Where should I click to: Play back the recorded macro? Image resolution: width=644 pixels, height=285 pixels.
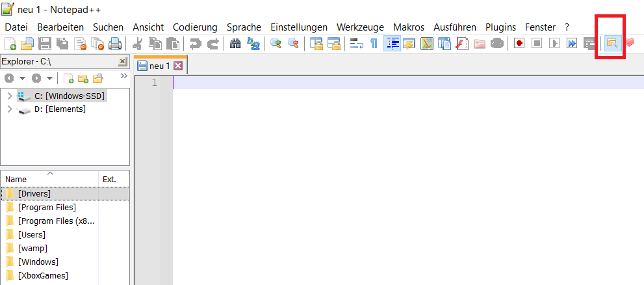[x=554, y=43]
